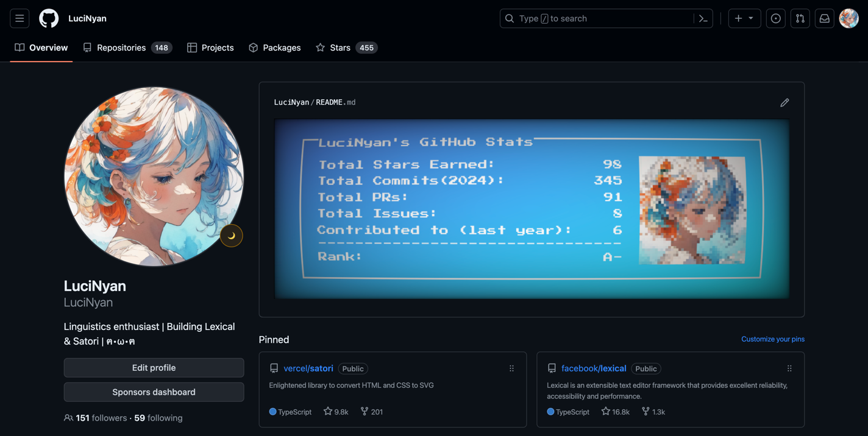Set status via moon emoji badge
Viewport: 868px width, 436px height.
click(x=231, y=236)
